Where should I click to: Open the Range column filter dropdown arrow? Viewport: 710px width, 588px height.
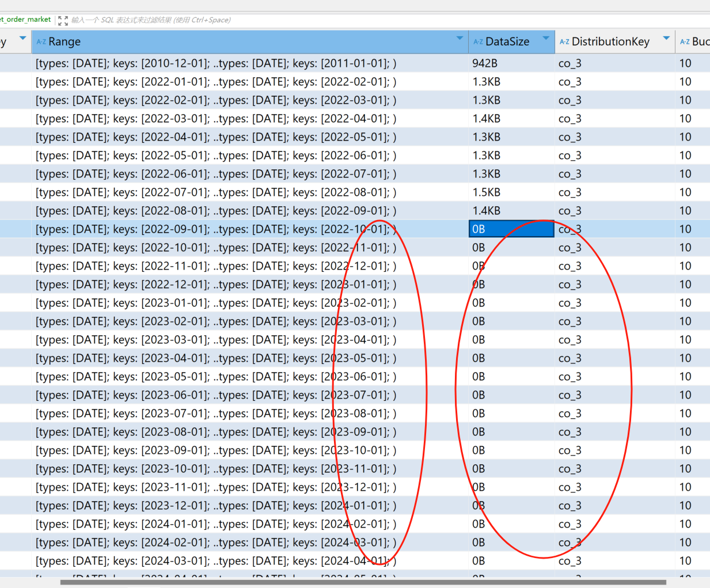pos(460,39)
